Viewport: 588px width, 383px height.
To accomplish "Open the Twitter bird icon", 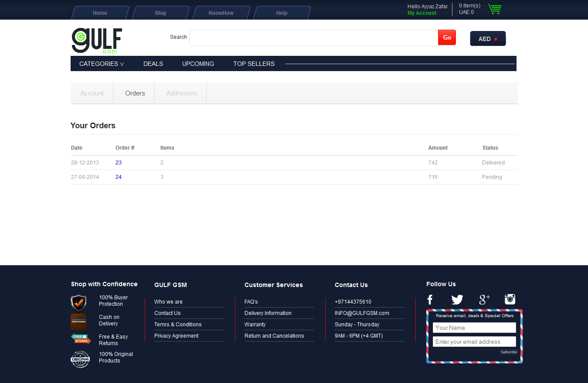I will [x=457, y=300].
